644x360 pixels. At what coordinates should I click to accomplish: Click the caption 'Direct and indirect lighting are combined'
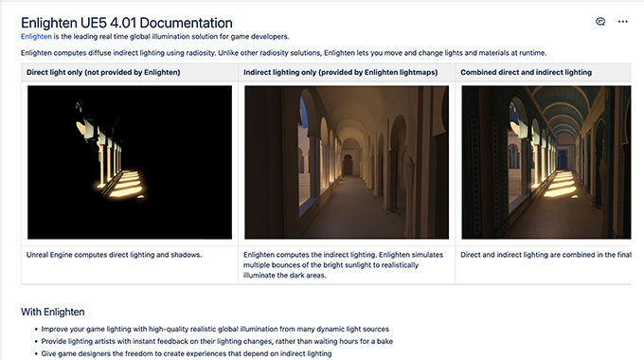546,255
